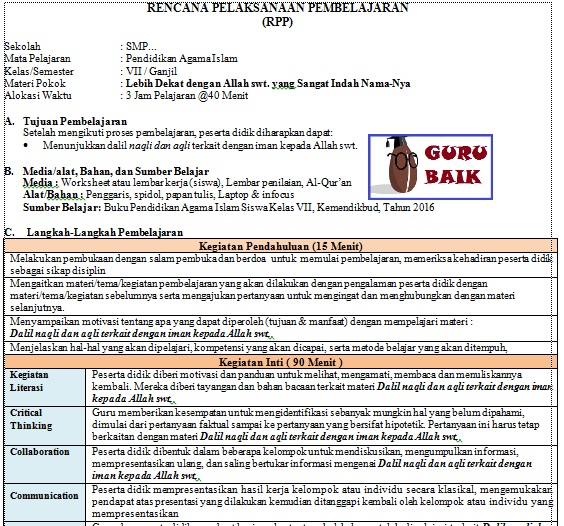Click the 'Media :' line with Worksheet

click(187, 183)
